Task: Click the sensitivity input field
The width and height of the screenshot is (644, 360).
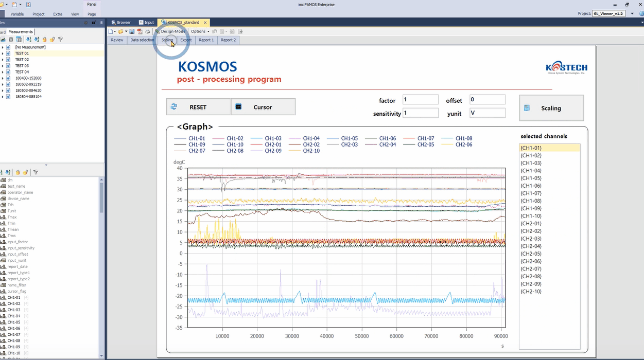Action: click(420, 113)
